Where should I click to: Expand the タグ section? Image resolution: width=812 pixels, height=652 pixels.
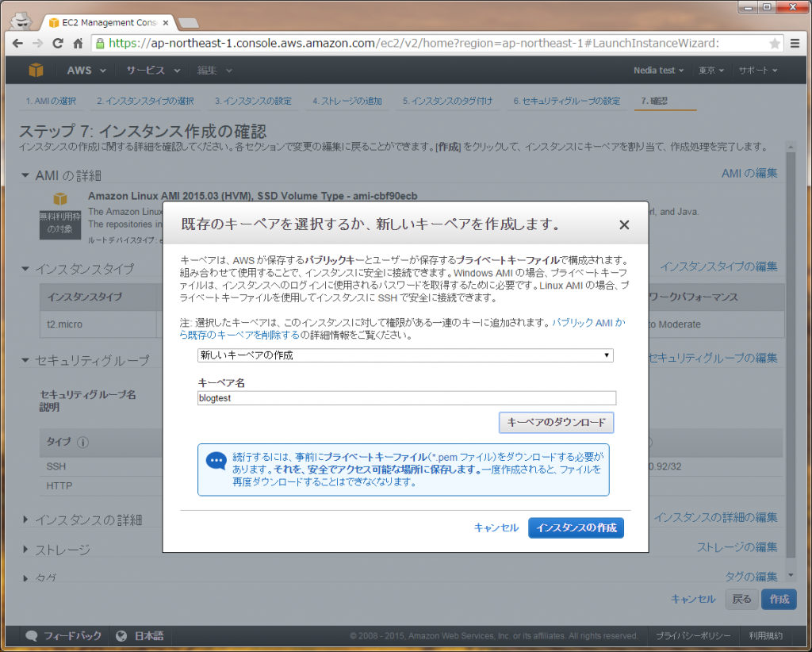pos(25,578)
